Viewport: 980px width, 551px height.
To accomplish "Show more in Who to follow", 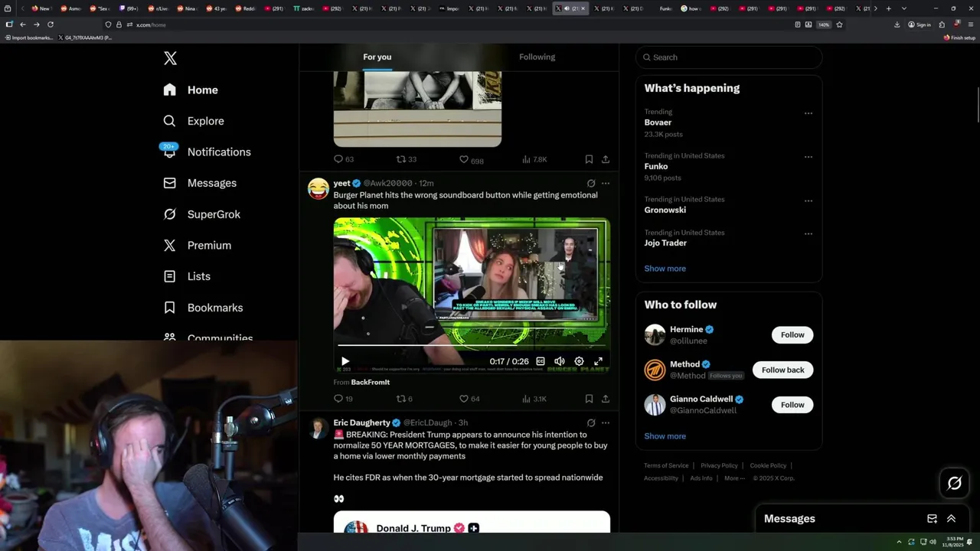I will point(665,436).
